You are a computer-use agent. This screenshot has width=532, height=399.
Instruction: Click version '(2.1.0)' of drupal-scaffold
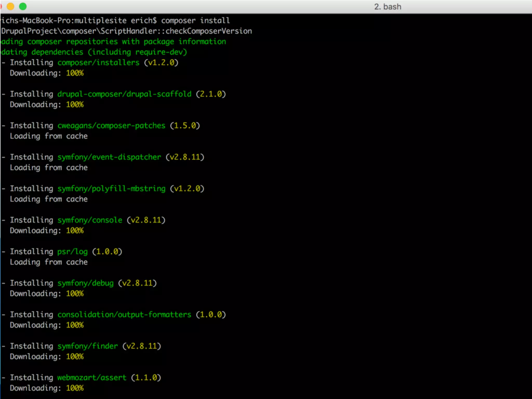pos(211,94)
